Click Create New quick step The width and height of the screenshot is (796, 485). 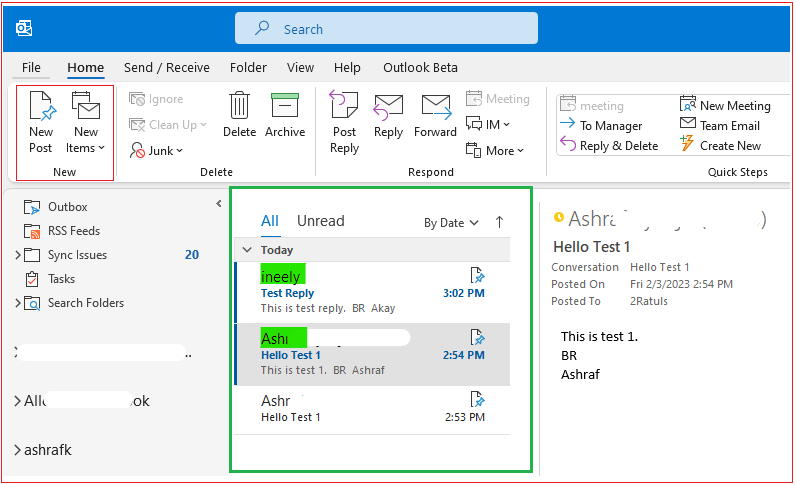720,146
